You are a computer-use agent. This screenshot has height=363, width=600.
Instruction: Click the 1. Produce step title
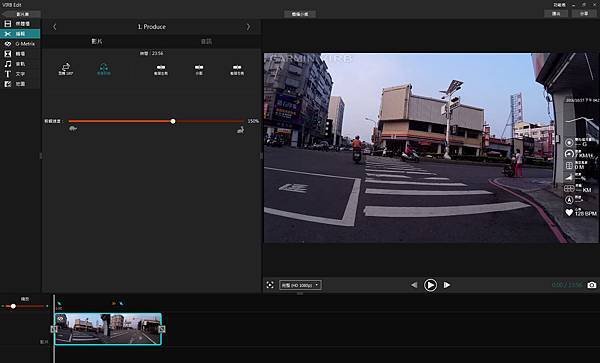[x=152, y=27]
